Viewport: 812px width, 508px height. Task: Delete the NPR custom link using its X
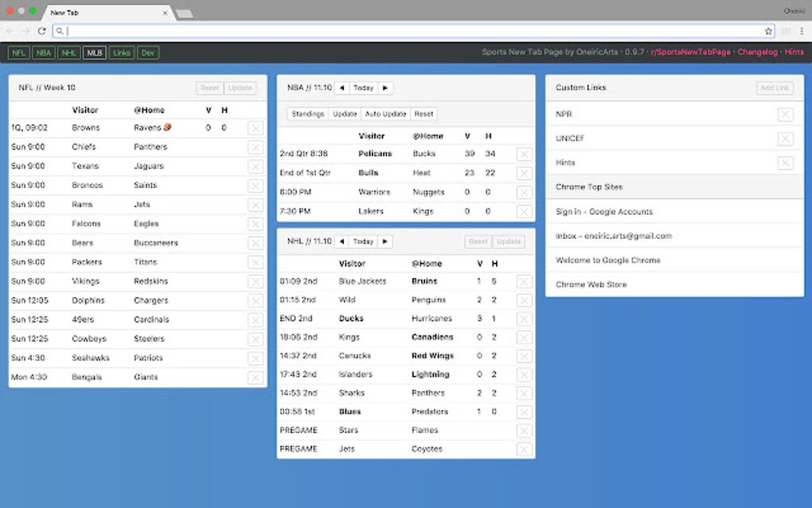click(785, 114)
